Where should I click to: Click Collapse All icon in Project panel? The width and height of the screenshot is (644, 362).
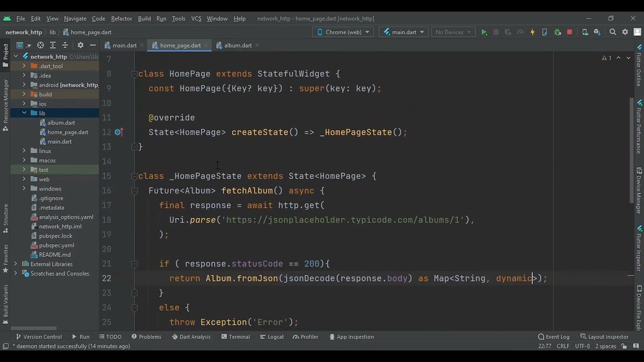(65, 45)
